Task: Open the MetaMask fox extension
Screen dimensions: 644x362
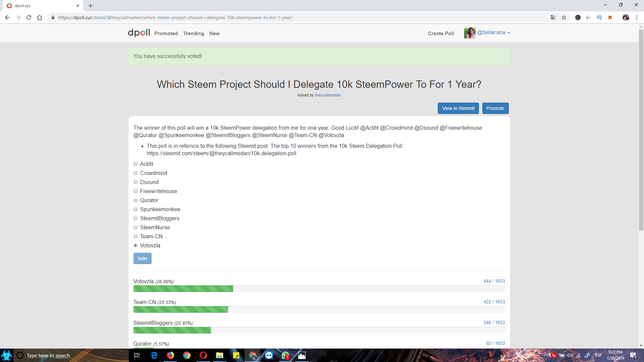Action: tap(610, 17)
